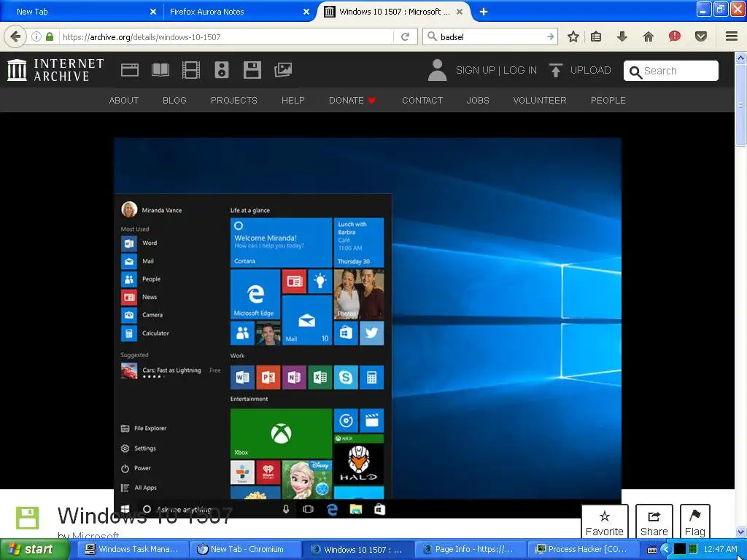Click the Firefox back arrow button
Viewport: 747px width, 560px height.
15,36
